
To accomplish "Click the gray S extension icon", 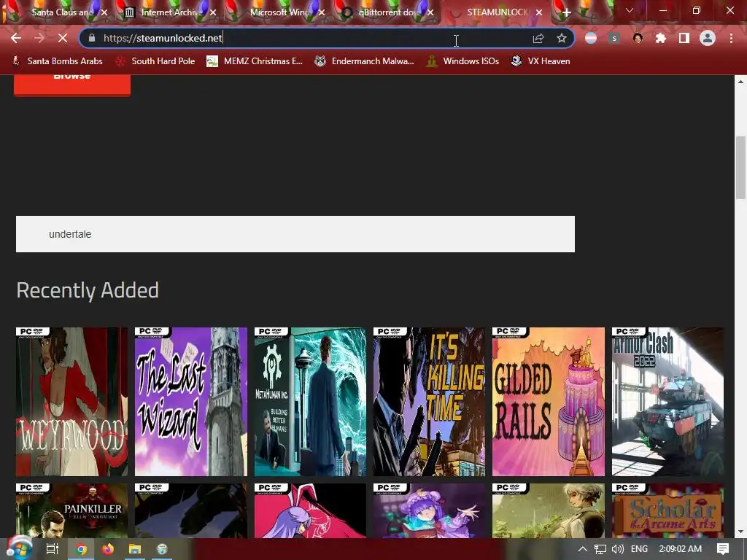I will (x=614, y=38).
